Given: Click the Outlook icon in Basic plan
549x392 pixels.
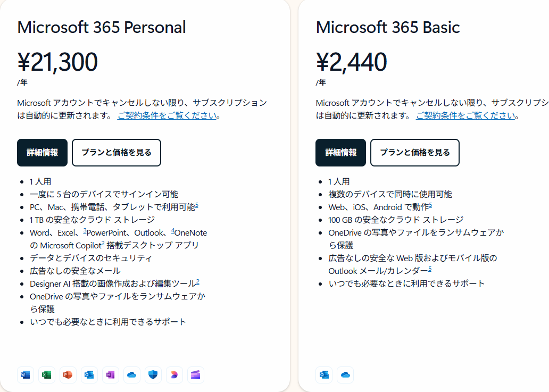Looking at the screenshot, I should point(324,375).
